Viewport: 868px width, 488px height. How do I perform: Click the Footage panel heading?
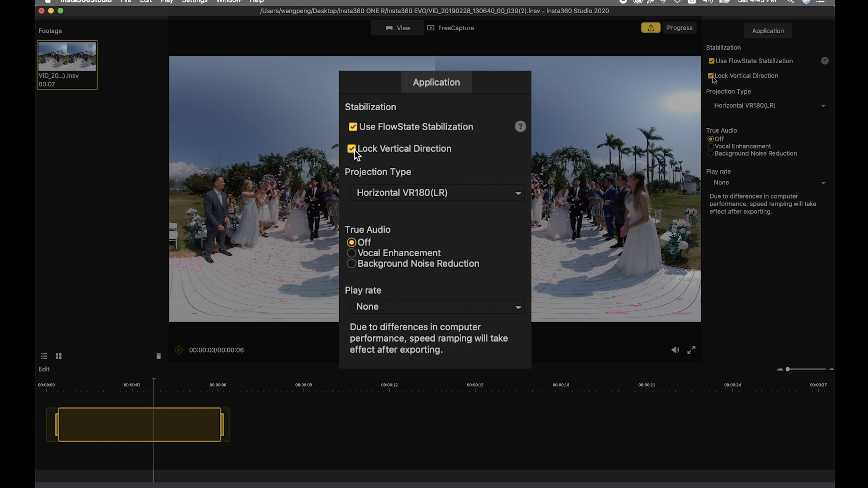click(x=50, y=31)
